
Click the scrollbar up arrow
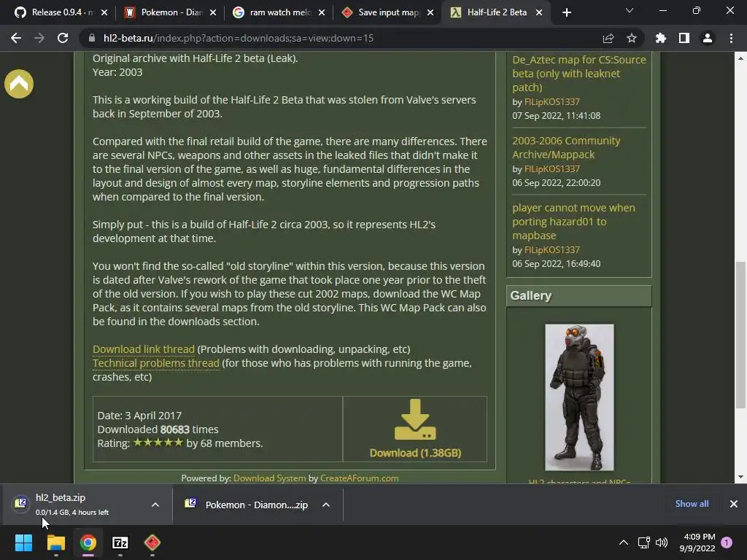click(x=740, y=58)
